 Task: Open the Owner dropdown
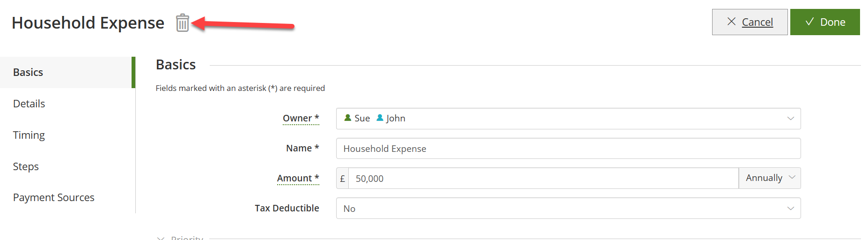pyautogui.click(x=568, y=119)
